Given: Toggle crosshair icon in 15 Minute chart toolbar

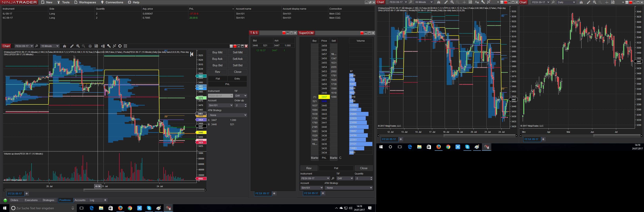Looking at the screenshot, I should tap(90, 46).
